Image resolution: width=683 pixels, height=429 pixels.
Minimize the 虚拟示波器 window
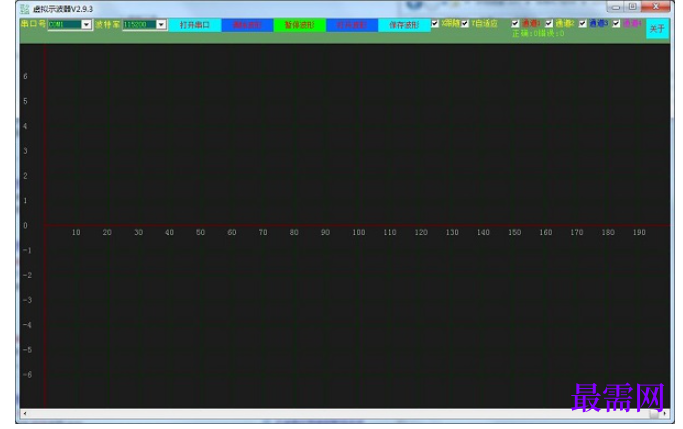tap(615, 7)
